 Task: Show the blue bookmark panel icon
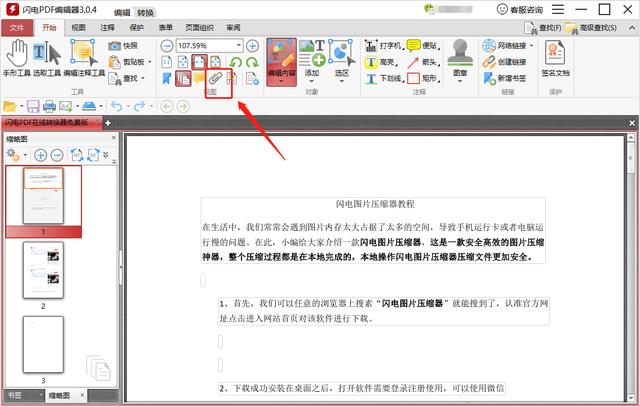167,78
